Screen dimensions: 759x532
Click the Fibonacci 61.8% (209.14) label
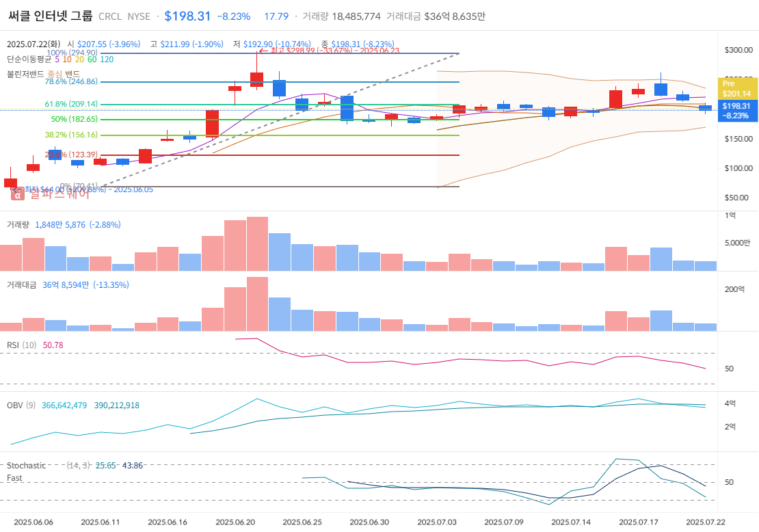click(71, 104)
